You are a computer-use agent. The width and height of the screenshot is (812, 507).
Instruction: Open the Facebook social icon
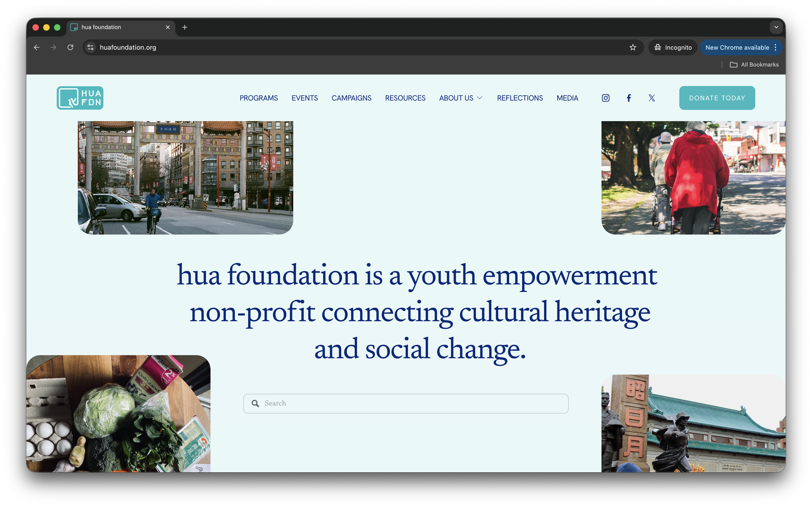point(629,98)
